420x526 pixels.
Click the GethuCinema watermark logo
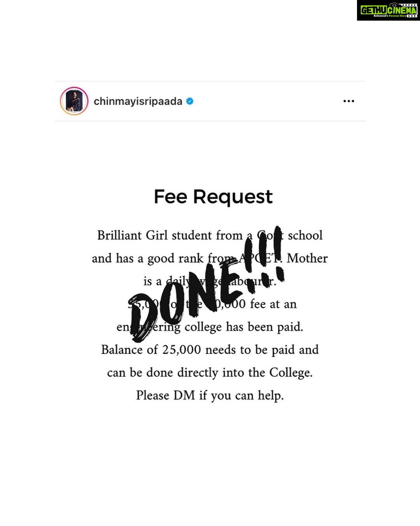[388, 11]
